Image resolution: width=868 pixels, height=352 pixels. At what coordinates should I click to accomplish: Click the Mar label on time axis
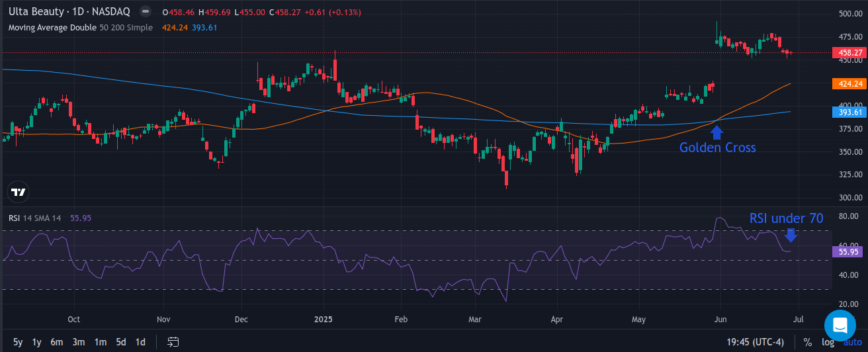(475, 319)
